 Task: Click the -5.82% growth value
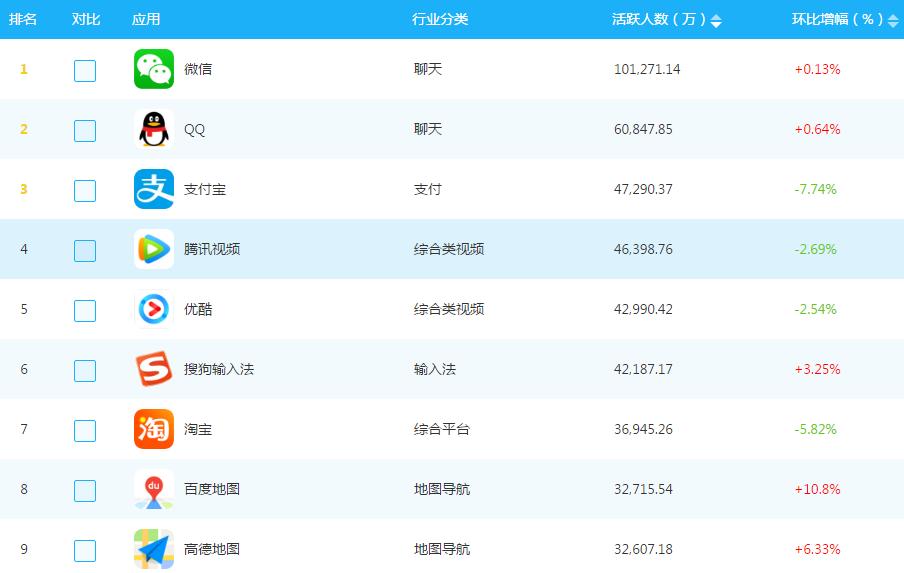[815, 429]
